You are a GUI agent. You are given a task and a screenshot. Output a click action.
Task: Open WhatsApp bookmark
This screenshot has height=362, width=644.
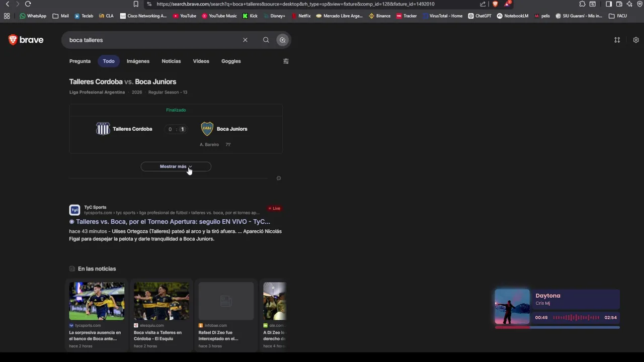(33, 16)
